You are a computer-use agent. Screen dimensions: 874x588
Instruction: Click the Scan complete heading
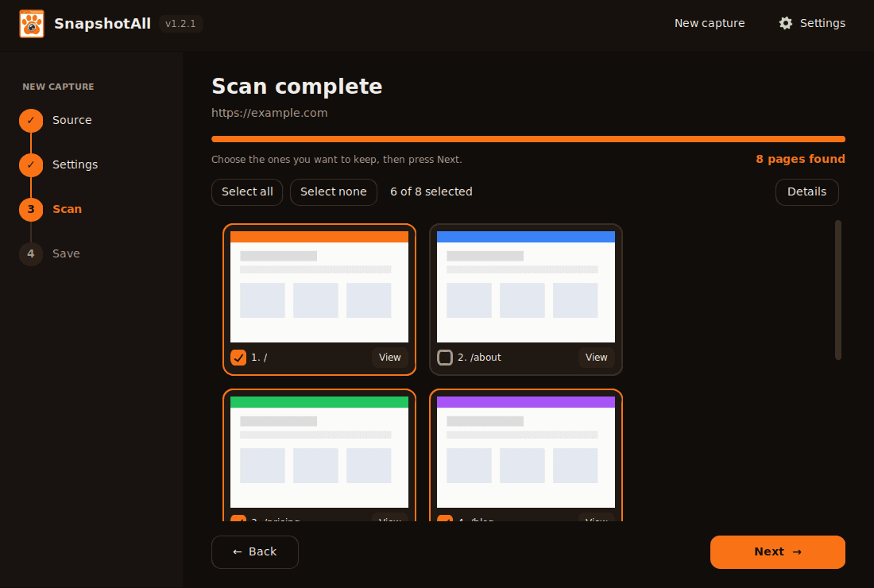(x=296, y=87)
